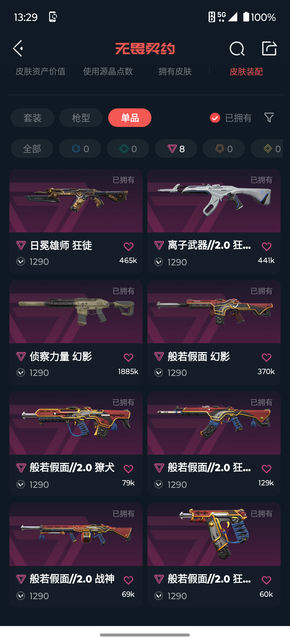Favorite the 般若假面//2.0 战神 skin
The image size is (290, 644).
tap(128, 580)
